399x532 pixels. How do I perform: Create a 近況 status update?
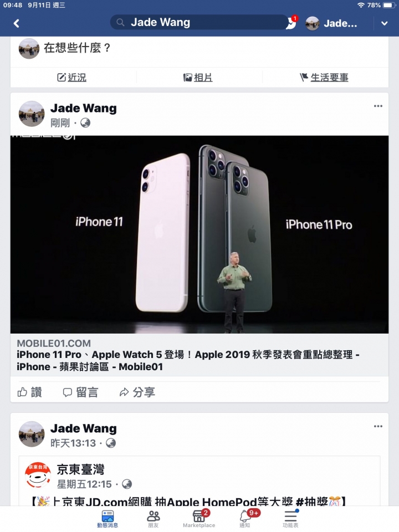[71, 78]
